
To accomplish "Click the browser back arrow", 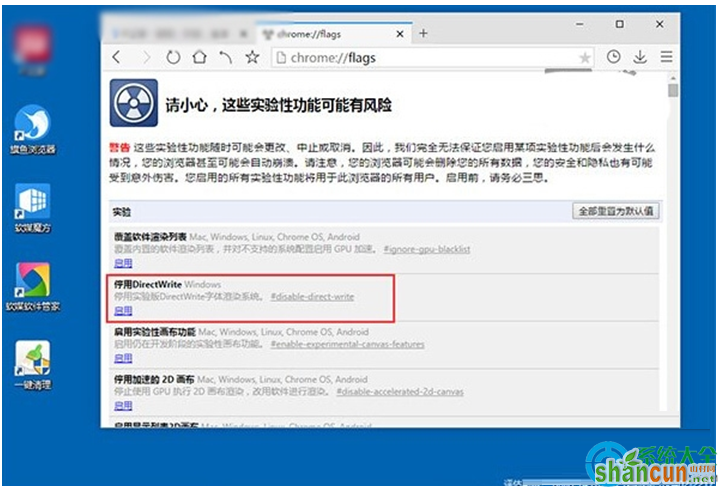I will point(117,57).
